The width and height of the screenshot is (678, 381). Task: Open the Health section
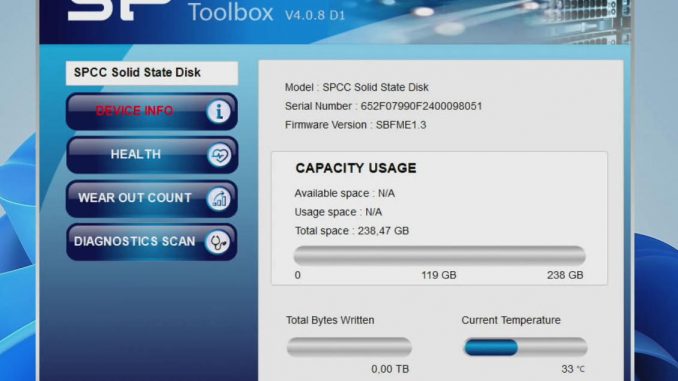pos(151,155)
